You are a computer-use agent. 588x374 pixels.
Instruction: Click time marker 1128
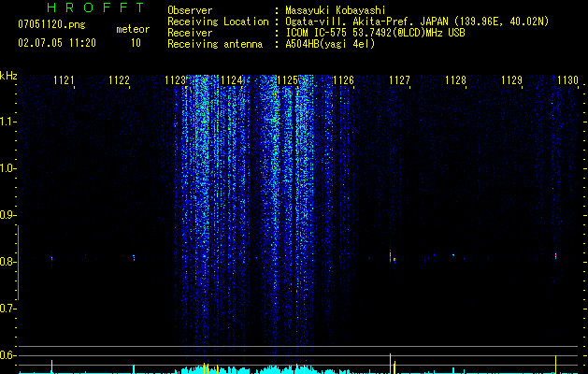click(455, 80)
